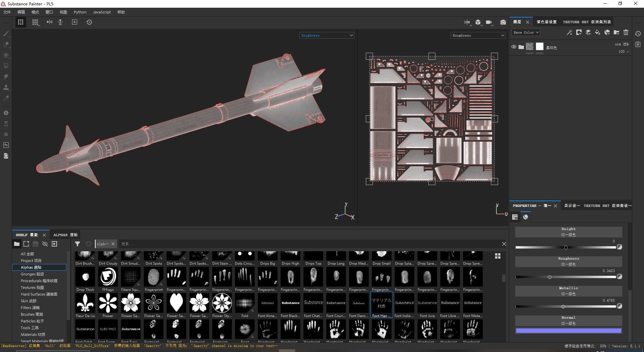Add a mask to the layer
This screenshot has height=352, width=644.
(579, 32)
